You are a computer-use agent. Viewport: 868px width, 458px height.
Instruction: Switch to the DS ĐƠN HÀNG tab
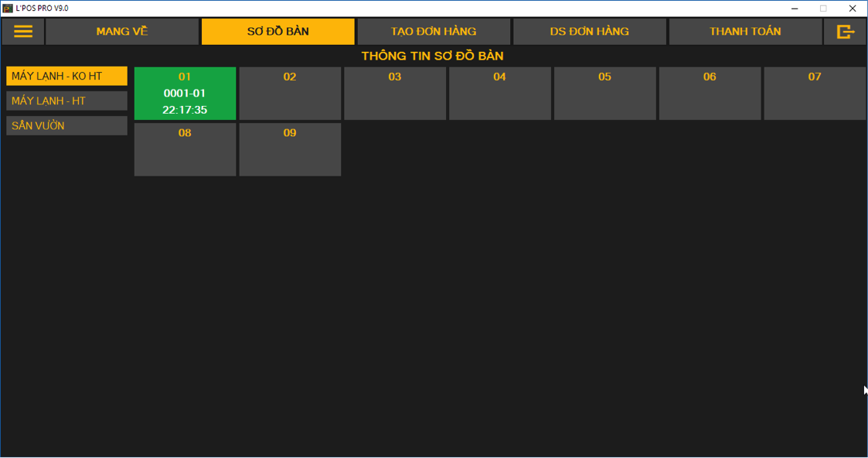pos(589,31)
